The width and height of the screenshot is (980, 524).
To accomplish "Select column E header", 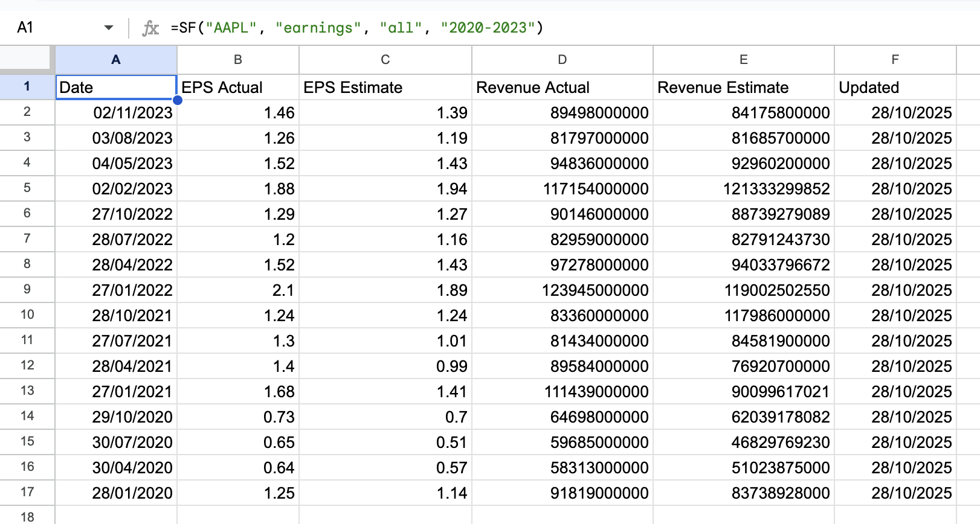I will (744, 60).
